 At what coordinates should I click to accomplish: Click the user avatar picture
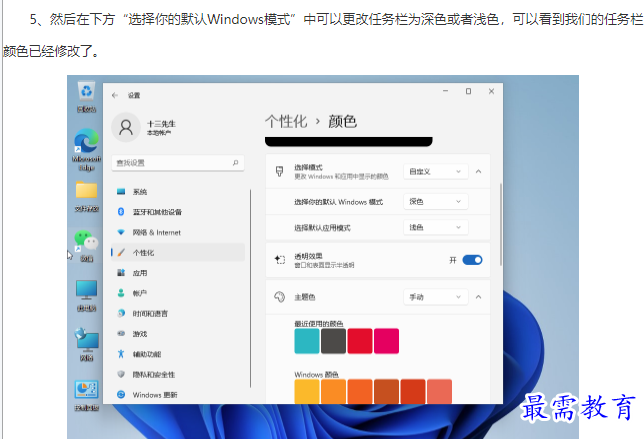[126, 127]
